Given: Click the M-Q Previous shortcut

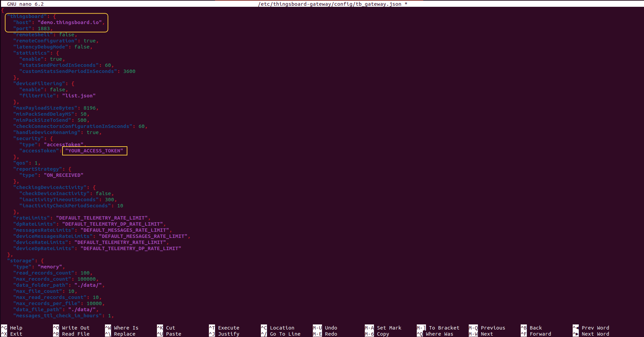Looking at the screenshot, I should click(487, 328).
